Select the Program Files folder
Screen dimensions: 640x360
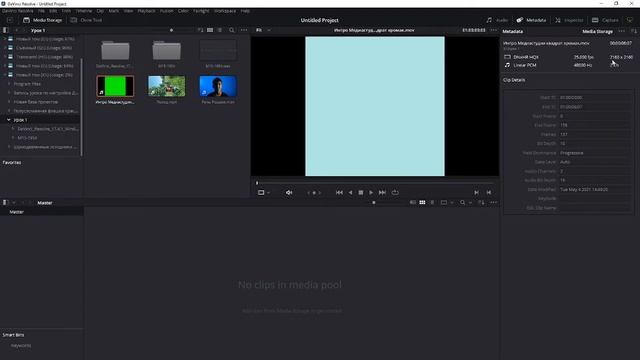(x=27, y=84)
